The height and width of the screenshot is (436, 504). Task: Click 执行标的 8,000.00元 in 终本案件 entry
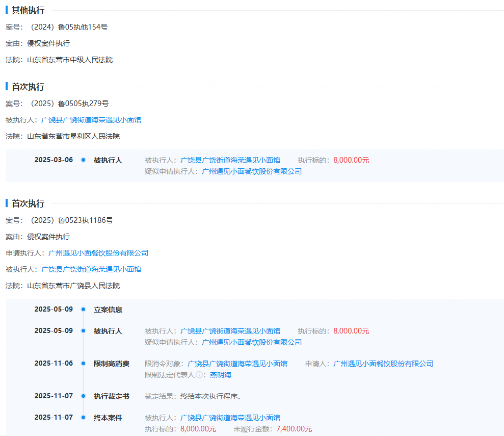coord(198,429)
